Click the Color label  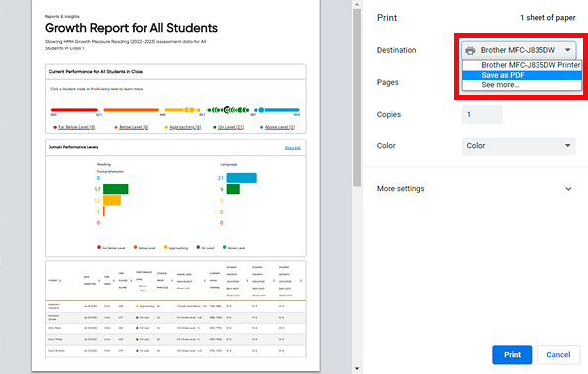(x=386, y=146)
